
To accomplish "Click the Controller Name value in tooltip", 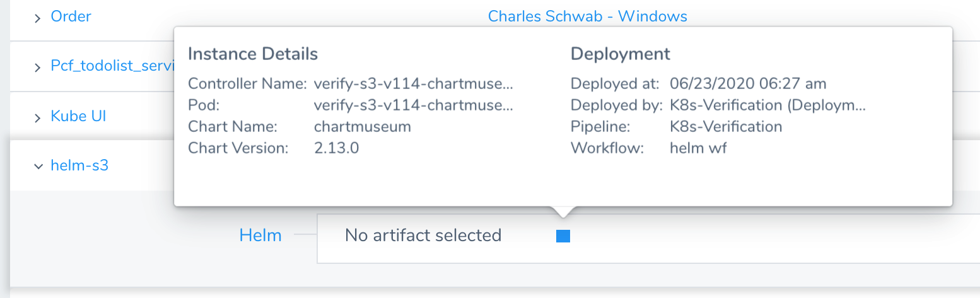I will tap(414, 83).
